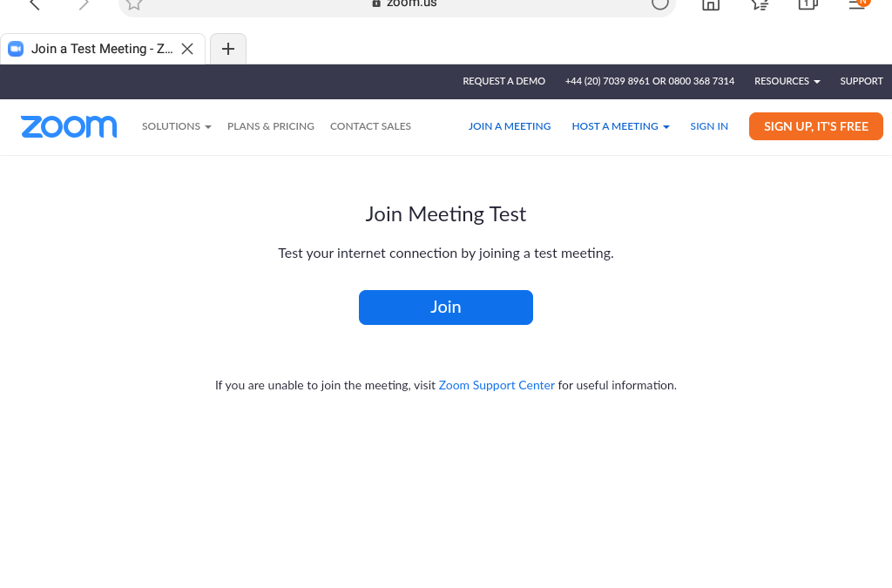Select the Plans & Pricing menu item
The height and width of the screenshot is (588, 892).
click(x=270, y=126)
